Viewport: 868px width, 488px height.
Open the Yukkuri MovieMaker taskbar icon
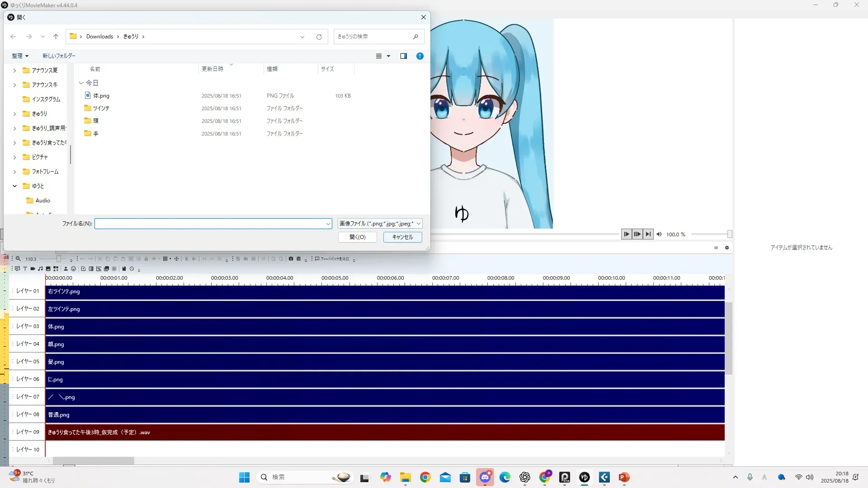585,477
